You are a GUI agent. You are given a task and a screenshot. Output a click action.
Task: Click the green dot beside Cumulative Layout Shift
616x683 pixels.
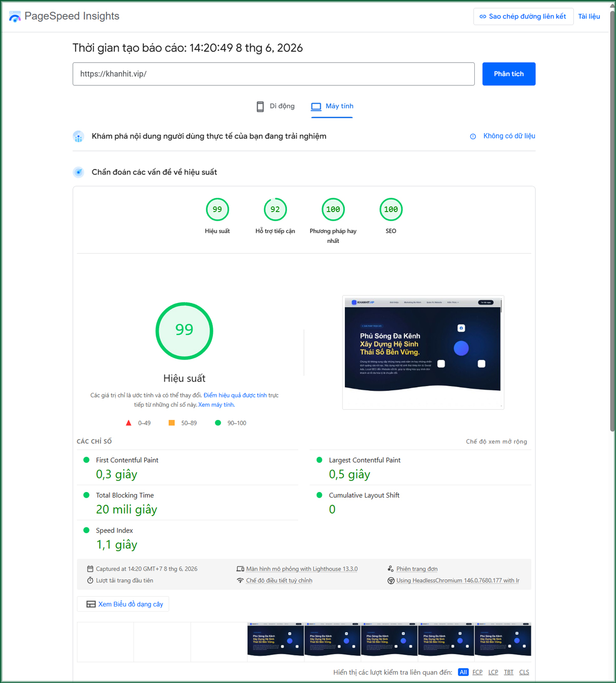coord(319,495)
